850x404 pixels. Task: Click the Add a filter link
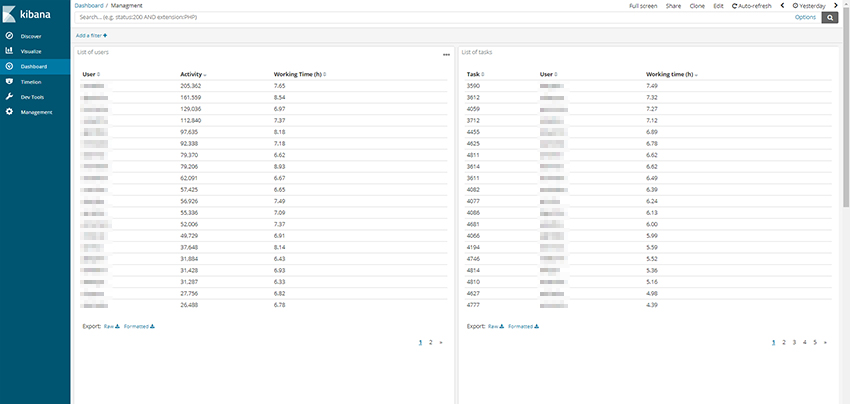tap(91, 35)
